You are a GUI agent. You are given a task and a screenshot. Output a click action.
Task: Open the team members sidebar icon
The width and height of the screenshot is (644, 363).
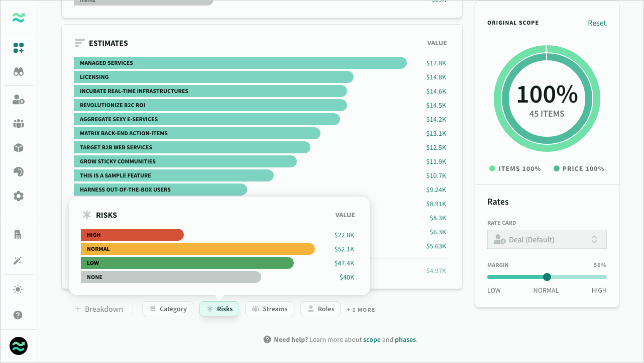coord(18,124)
